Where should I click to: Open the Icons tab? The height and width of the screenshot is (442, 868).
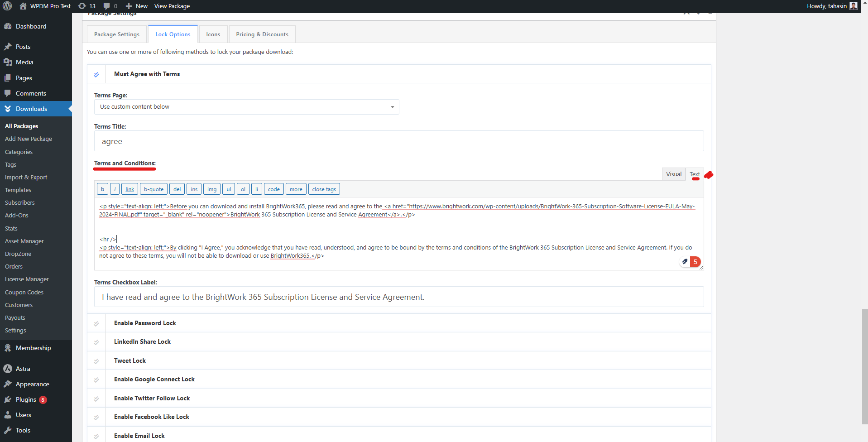tap(213, 34)
